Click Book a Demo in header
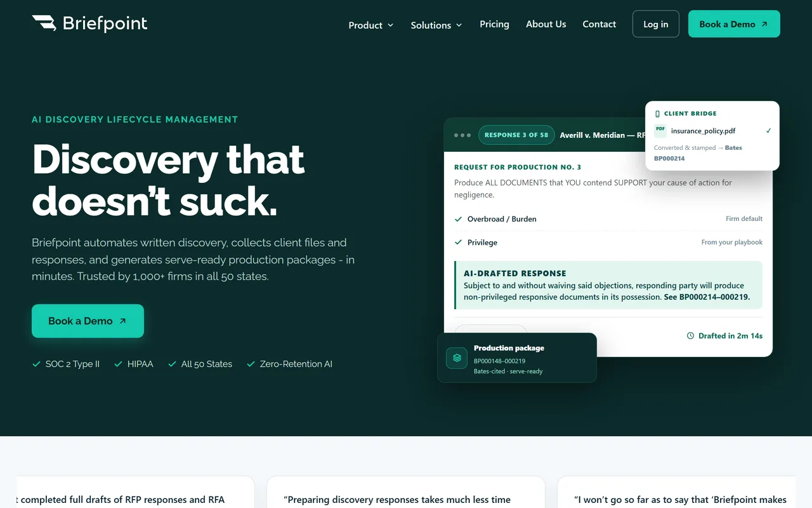The image size is (812, 508). point(734,24)
